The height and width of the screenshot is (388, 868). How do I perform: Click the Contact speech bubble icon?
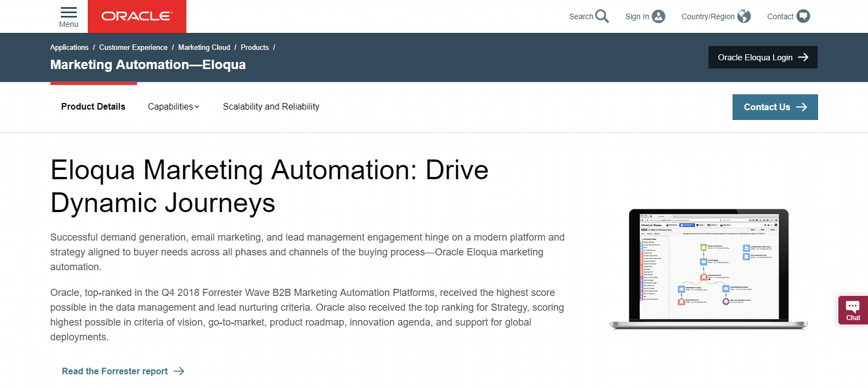[803, 16]
